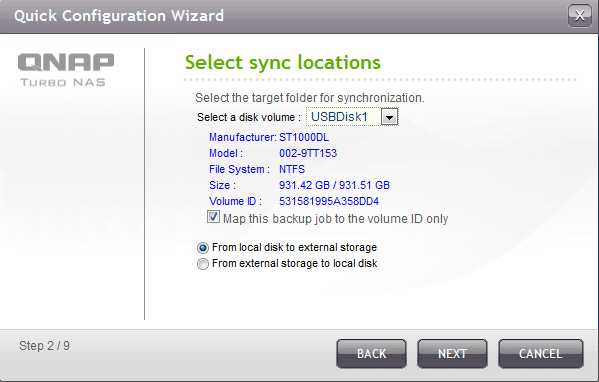Click the 'Select a disk volume' label
599x382 pixels.
[249, 117]
